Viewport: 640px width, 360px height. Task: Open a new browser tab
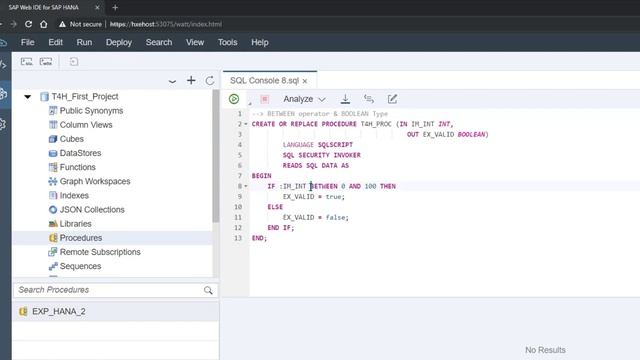coord(115,7)
